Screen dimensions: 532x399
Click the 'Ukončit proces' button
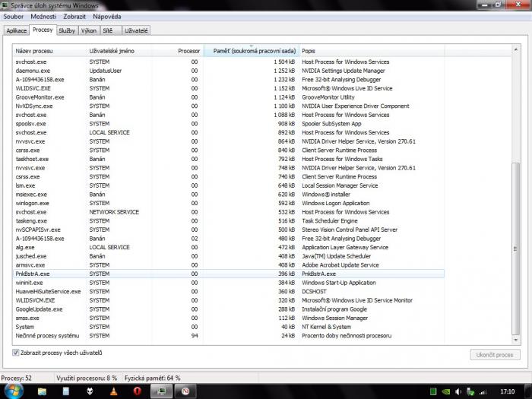click(496, 355)
